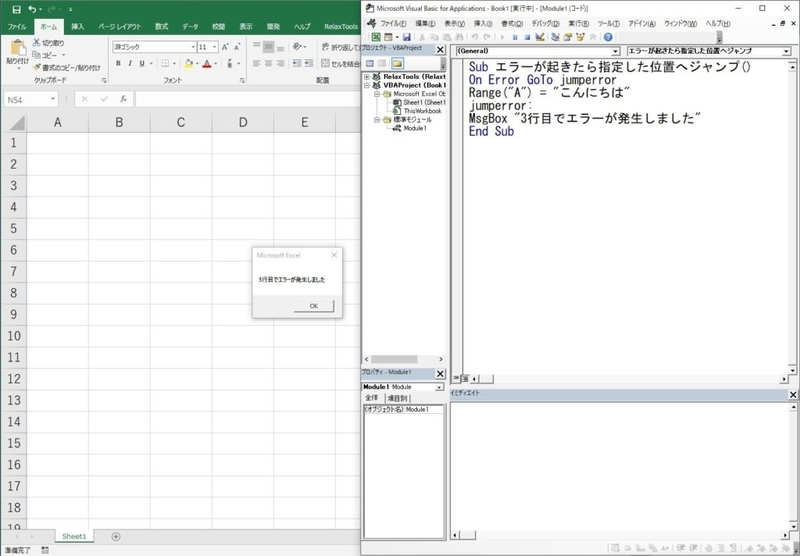The image size is (800, 556).
Task: Switch to the ページレイアウト ribbon tab
Action: point(119,27)
